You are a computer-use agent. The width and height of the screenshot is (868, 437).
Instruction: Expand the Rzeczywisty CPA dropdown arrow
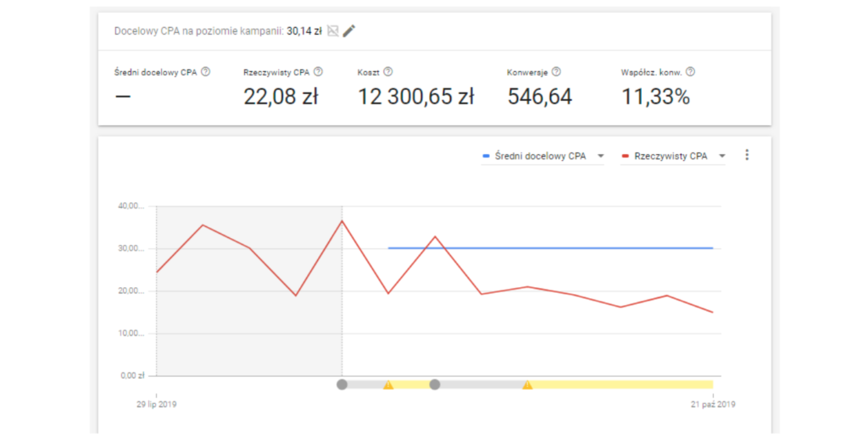point(722,156)
